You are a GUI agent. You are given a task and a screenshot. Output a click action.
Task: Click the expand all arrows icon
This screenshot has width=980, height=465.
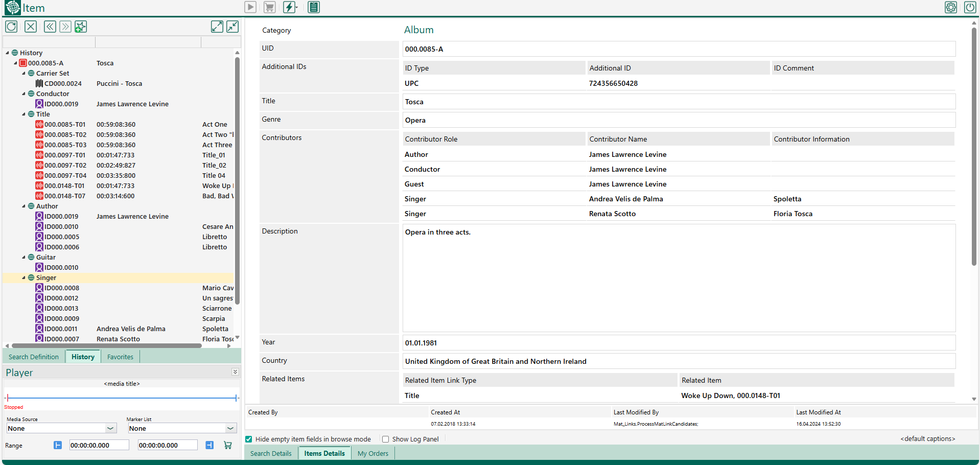[217, 27]
